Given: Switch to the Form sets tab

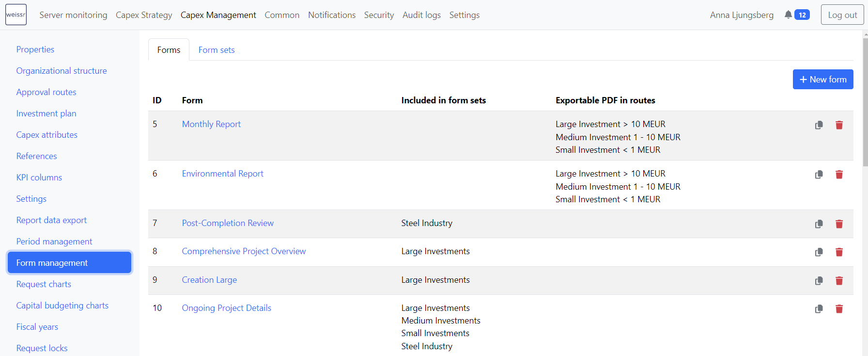Looking at the screenshot, I should pos(217,50).
